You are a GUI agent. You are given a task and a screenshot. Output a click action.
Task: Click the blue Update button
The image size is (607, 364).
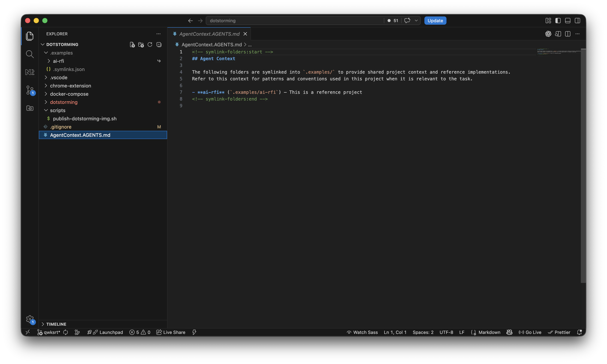click(x=435, y=21)
